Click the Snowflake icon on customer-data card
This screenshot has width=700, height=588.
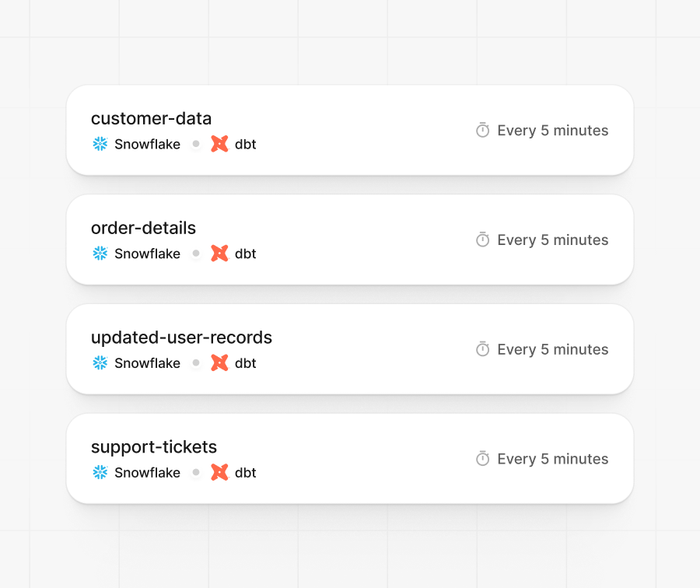point(100,144)
